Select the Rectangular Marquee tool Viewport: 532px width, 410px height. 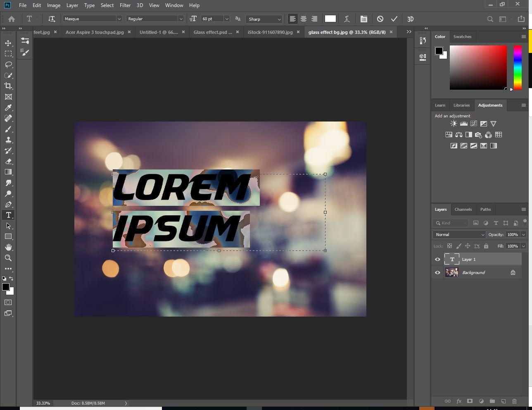click(x=8, y=54)
